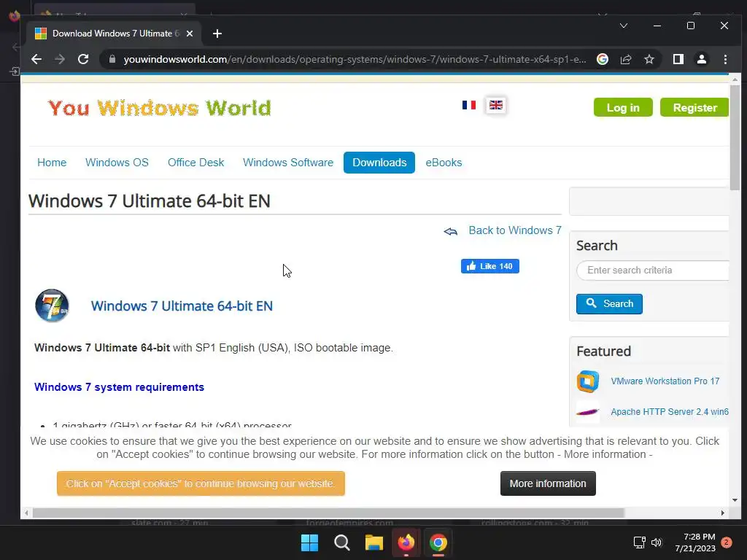Click the Apache HTTP Server feather icon
Image resolution: width=747 pixels, height=560 pixels.
tap(588, 412)
